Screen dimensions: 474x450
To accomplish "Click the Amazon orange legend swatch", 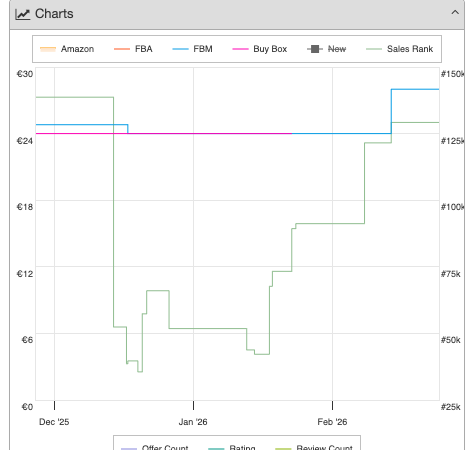I will click(x=48, y=49).
